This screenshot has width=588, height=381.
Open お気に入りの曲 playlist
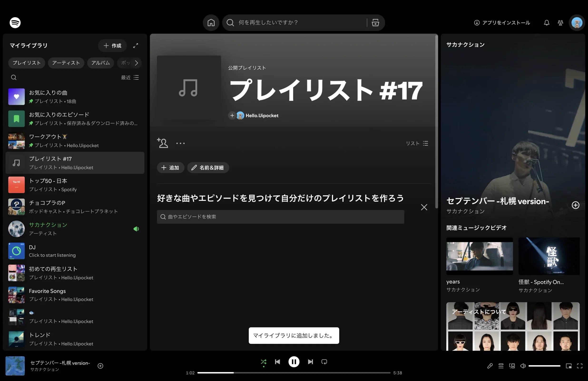(75, 97)
